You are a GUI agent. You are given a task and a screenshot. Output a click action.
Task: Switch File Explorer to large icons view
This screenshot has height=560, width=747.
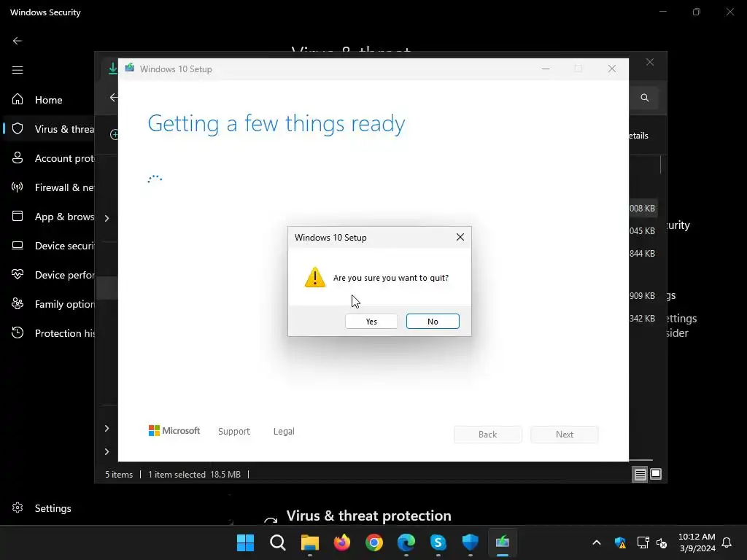click(x=656, y=474)
